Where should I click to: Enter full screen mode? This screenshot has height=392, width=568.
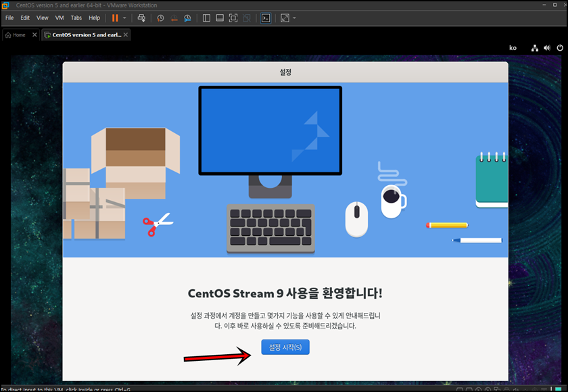pyautogui.click(x=233, y=18)
